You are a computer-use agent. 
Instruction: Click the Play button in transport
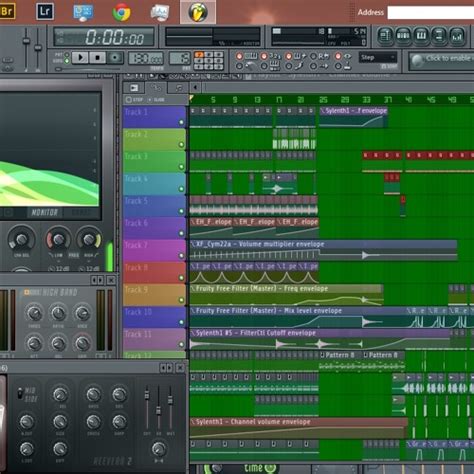[x=80, y=58]
